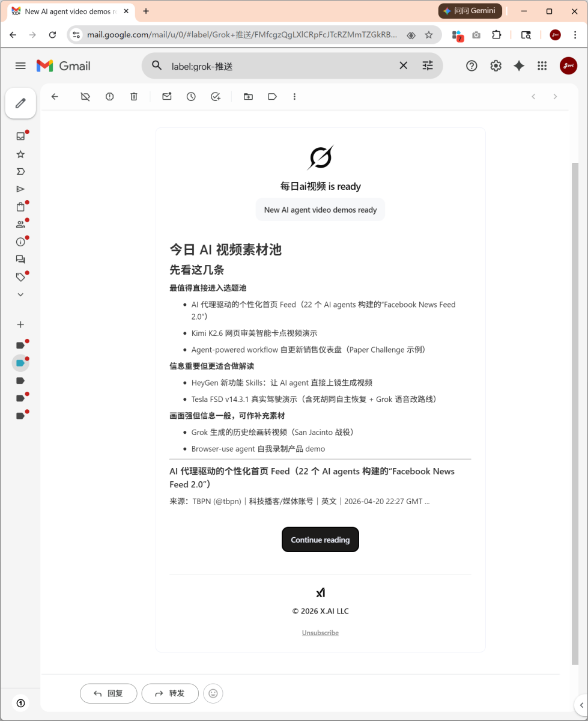Open More options three-dot toolbar menu
Screen dimensions: 588x721
(x=294, y=97)
